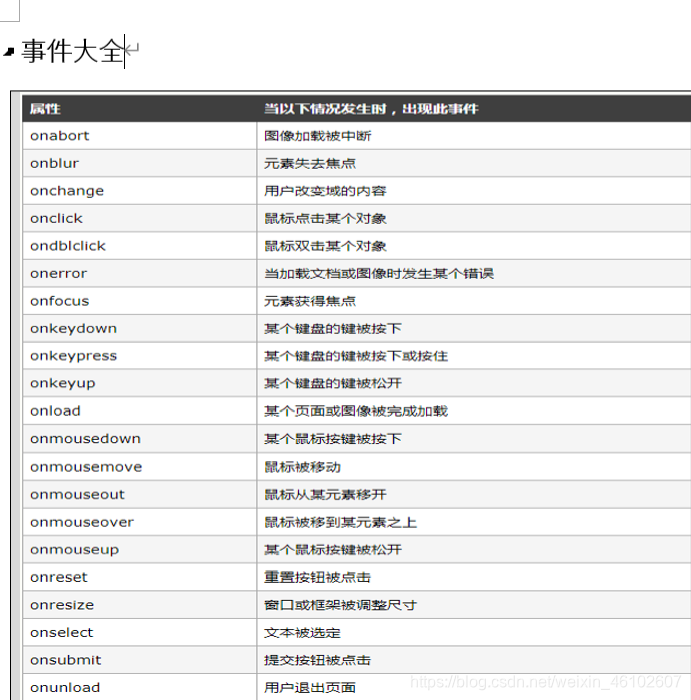Click the onload cell
Image resolution: width=691 pixels, height=700 pixels.
(140, 411)
